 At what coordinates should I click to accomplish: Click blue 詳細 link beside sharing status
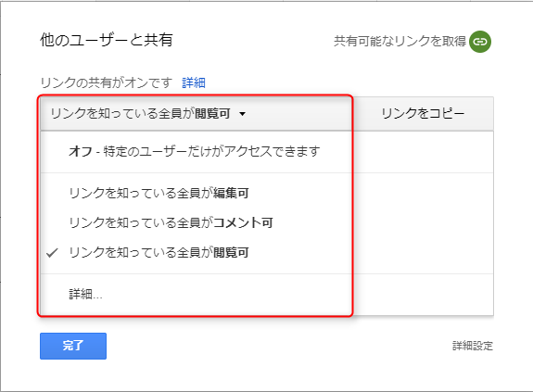[194, 82]
